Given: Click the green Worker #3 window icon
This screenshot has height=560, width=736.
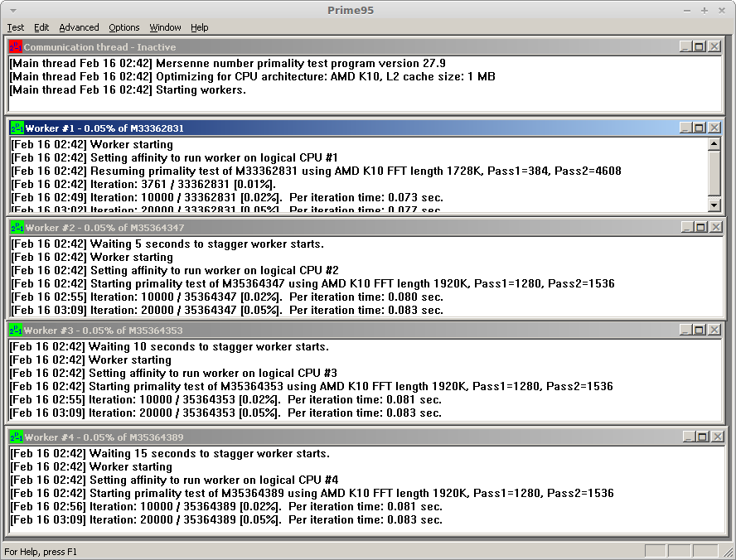Looking at the screenshot, I should coord(17,331).
